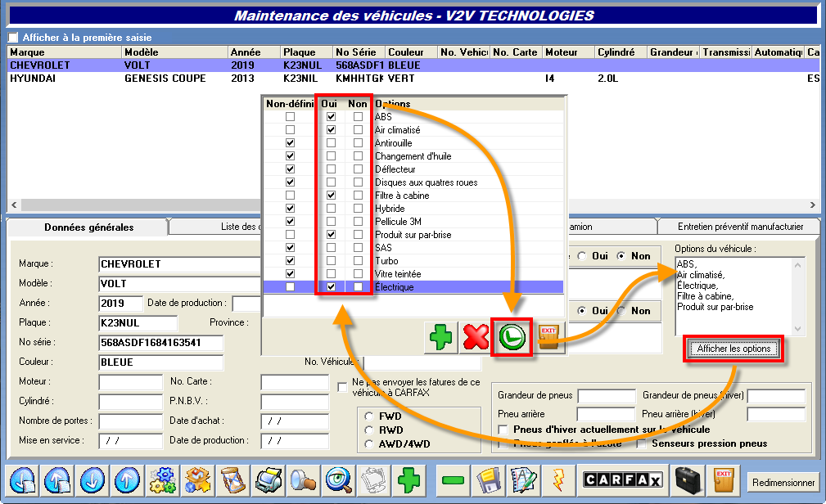The height and width of the screenshot is (504, 826).
Task: Check Oui for the Hybride option
Action: [x=331, y=208]
